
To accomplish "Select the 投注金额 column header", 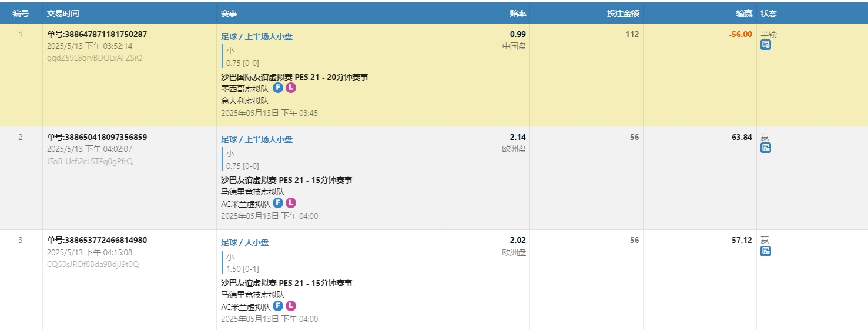I will 622,13.
